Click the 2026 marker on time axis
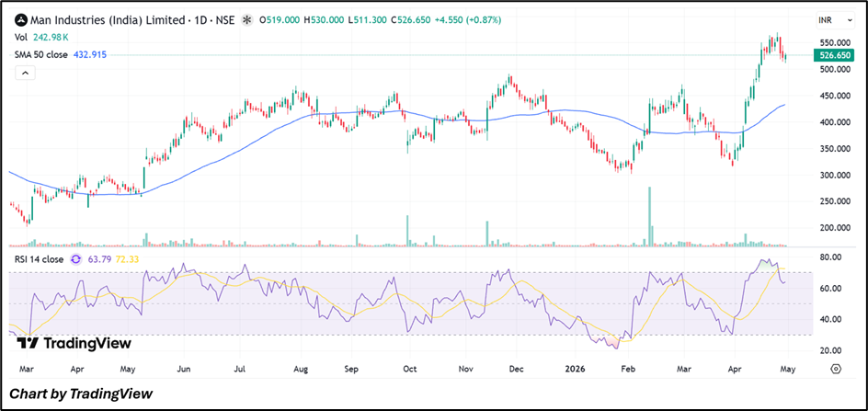Viewport: 868px width, 411px height. (x=575, y=368)
